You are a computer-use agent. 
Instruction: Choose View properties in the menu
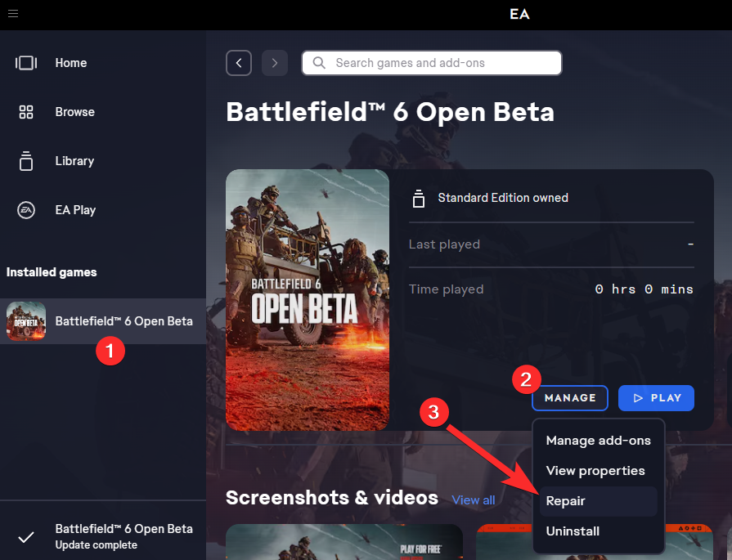tap(595, 471)
